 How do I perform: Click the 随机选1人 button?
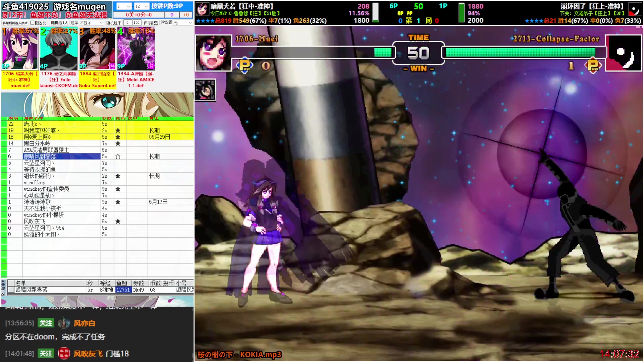tap(59, 23)
